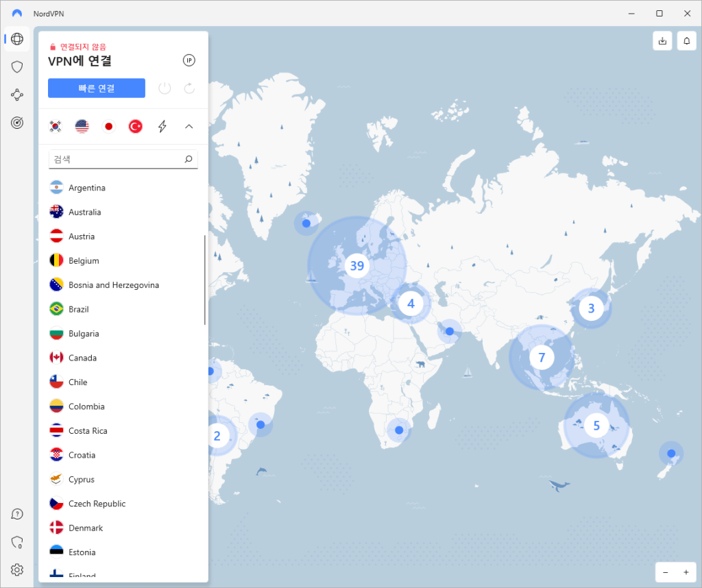Open the help question-mark icon
Image resolution: width=702 pixels, height=588 pixels.
[x=16, y=513]
